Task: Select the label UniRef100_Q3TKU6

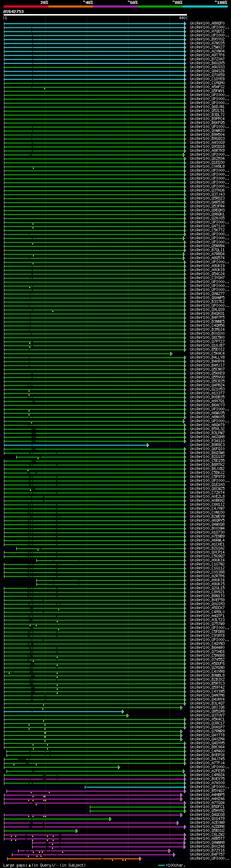Action: click(207, 190)
